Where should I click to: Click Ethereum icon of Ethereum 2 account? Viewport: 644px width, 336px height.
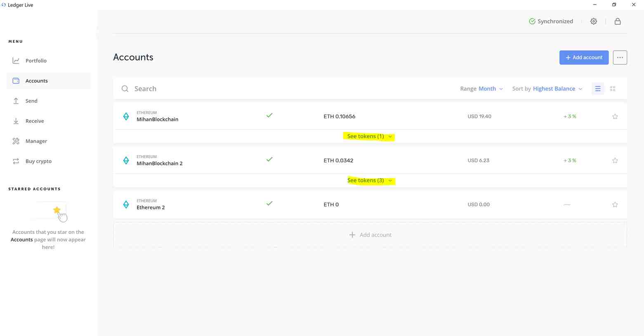point(126,204)
